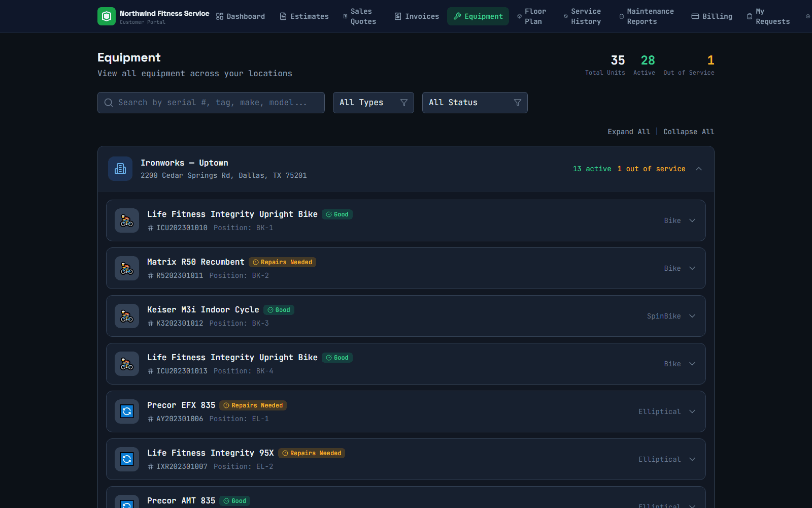Click the 1 Out of Service stat
Image resolution: width=812 pixels, height=508 pixels.
tap(689, 65)
